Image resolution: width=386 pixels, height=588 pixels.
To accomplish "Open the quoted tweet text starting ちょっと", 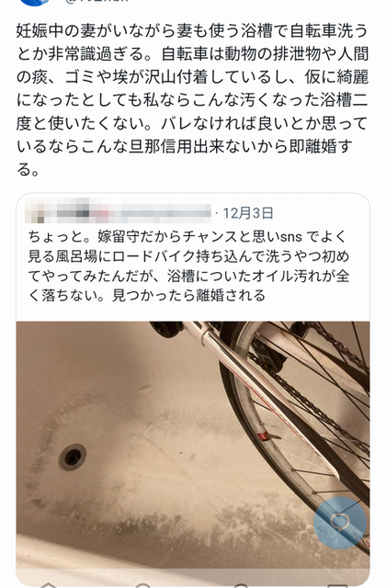I will pos(189,266).
